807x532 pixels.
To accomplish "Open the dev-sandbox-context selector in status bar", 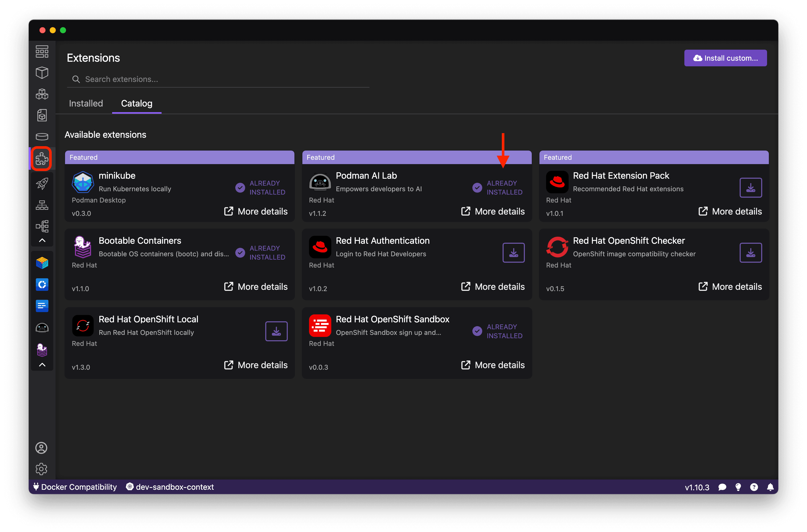I will [169, 487].
